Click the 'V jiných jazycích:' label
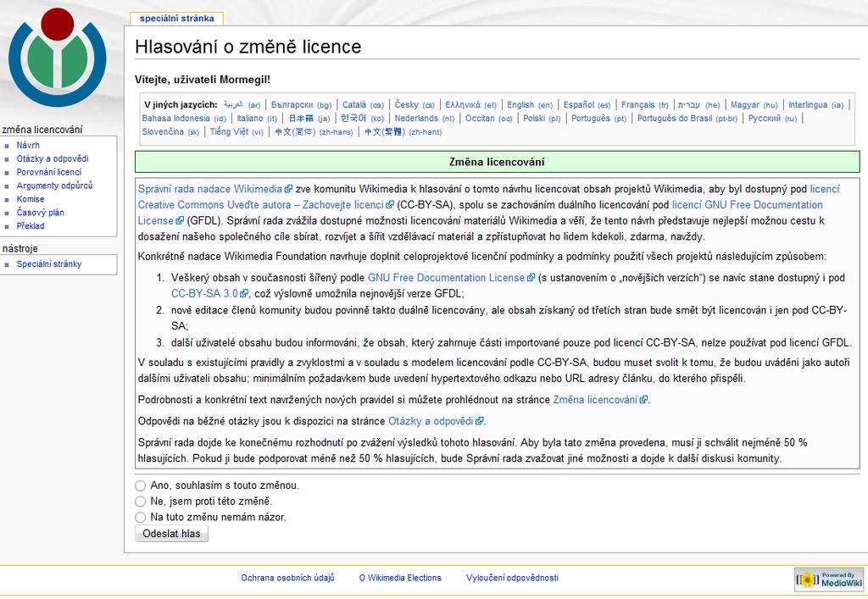This screenshot has width=868, height=599. 181,104
